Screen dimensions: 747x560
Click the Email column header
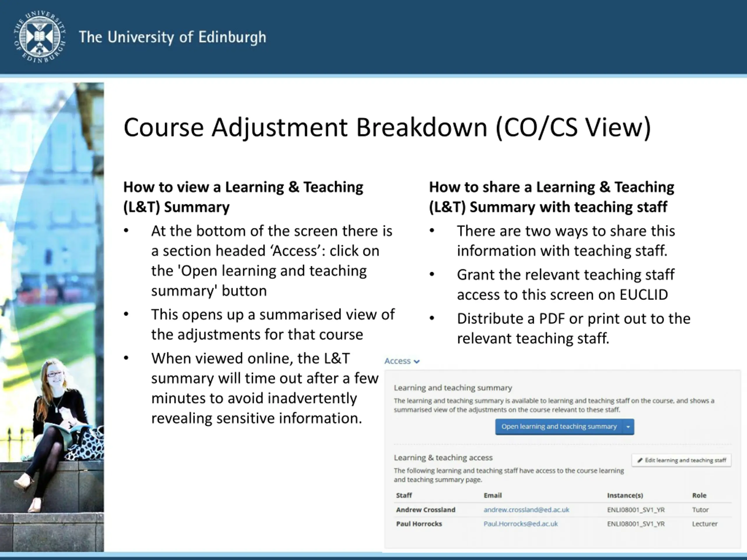pos(492,495)
